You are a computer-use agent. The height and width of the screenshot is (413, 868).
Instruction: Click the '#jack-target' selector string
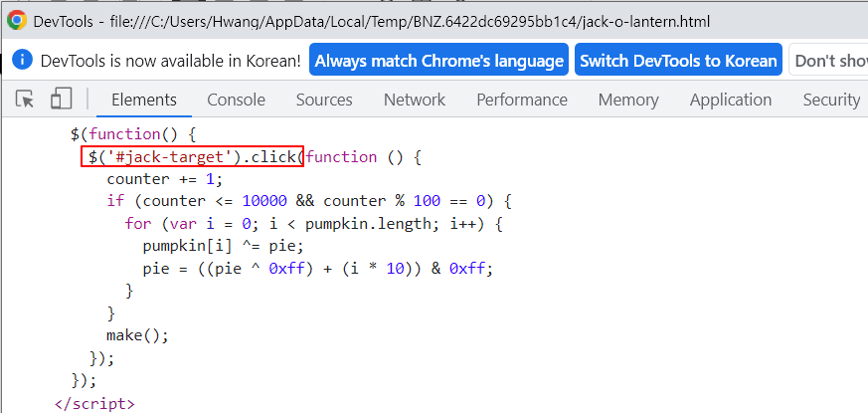(x=171, y=157)
